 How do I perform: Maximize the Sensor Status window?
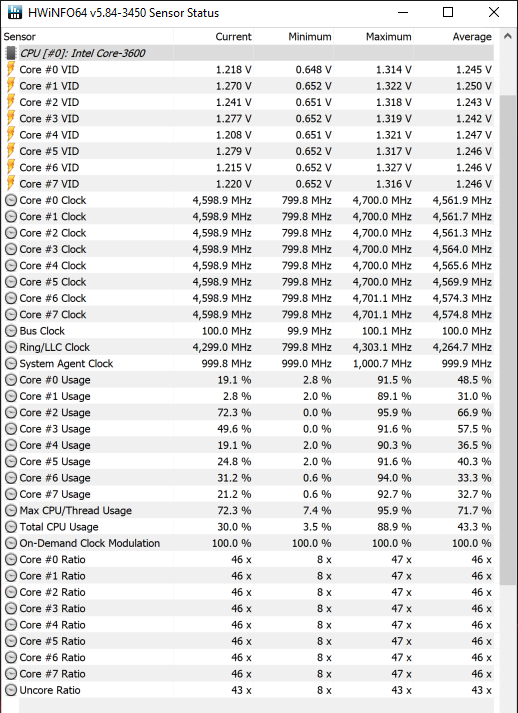pyautogui.click(x=448, y=12)
